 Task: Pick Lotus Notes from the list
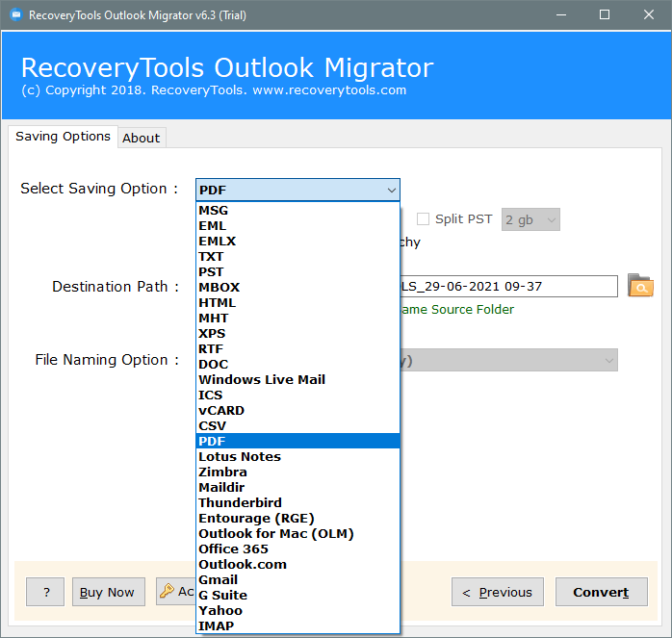pyautogui.click(x=297, y=457)
